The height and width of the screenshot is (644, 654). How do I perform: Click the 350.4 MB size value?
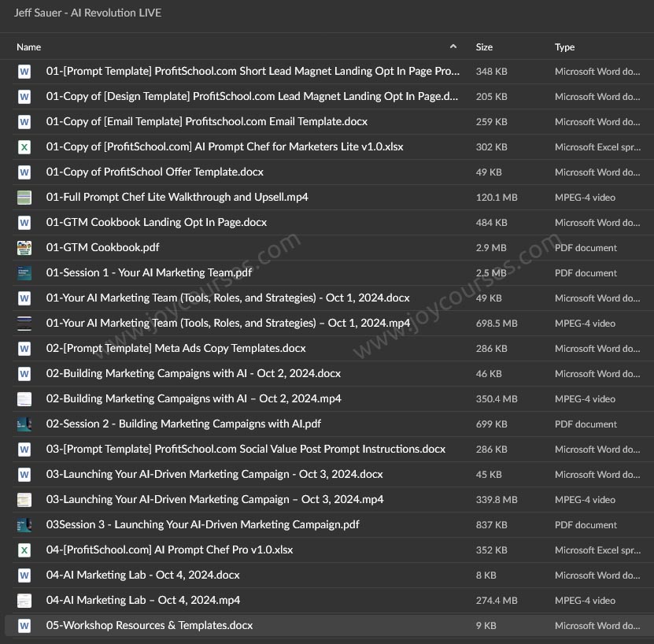click(x=497, y=399)
